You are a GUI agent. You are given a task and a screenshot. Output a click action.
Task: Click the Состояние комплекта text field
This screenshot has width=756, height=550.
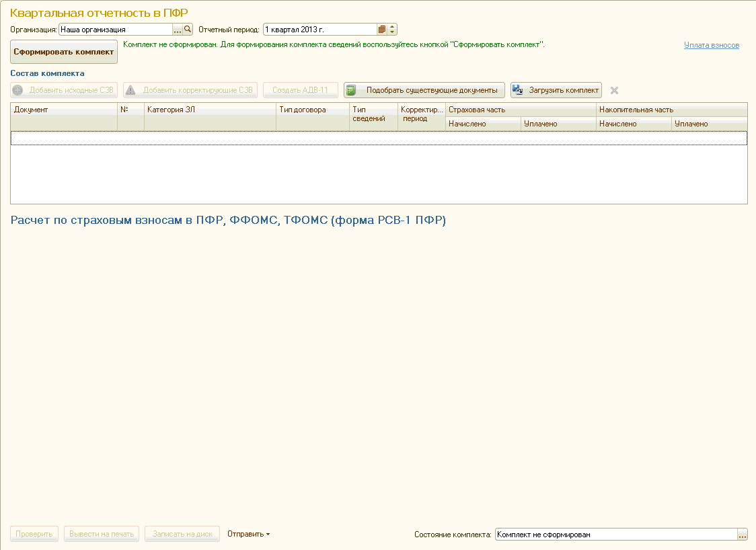(x=615, y=535)
